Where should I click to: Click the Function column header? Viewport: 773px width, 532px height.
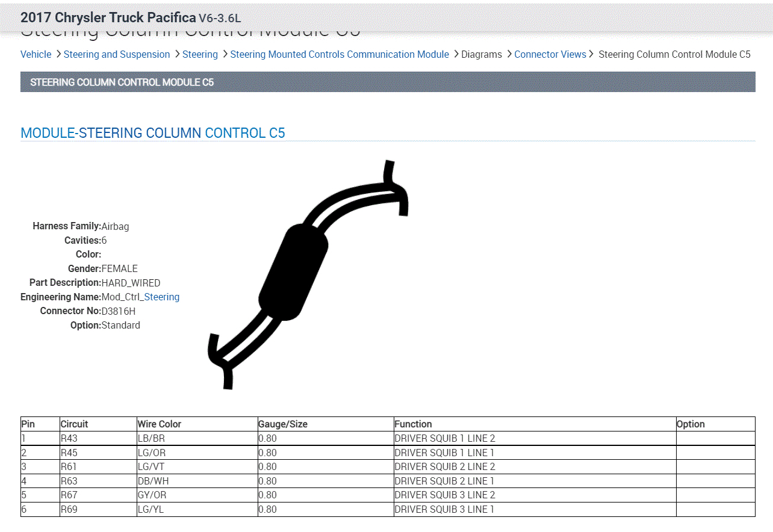[535, 424]
